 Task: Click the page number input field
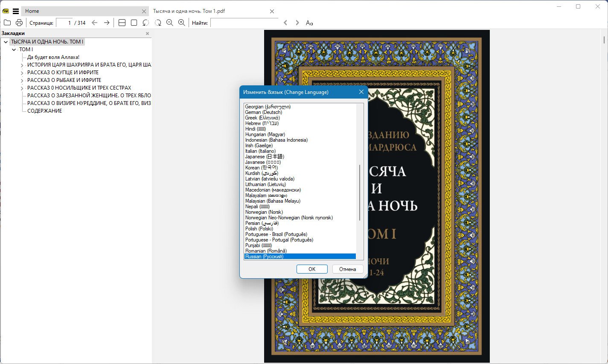[64, 23]
